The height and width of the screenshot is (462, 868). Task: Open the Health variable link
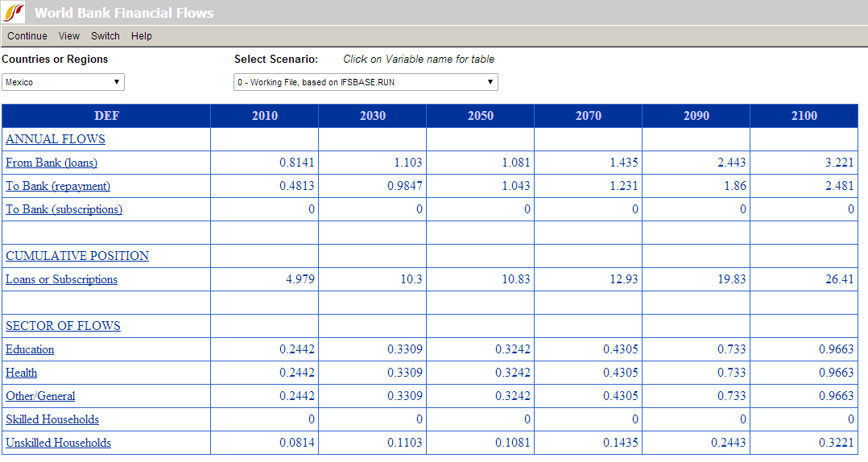[x=22, y=373]
